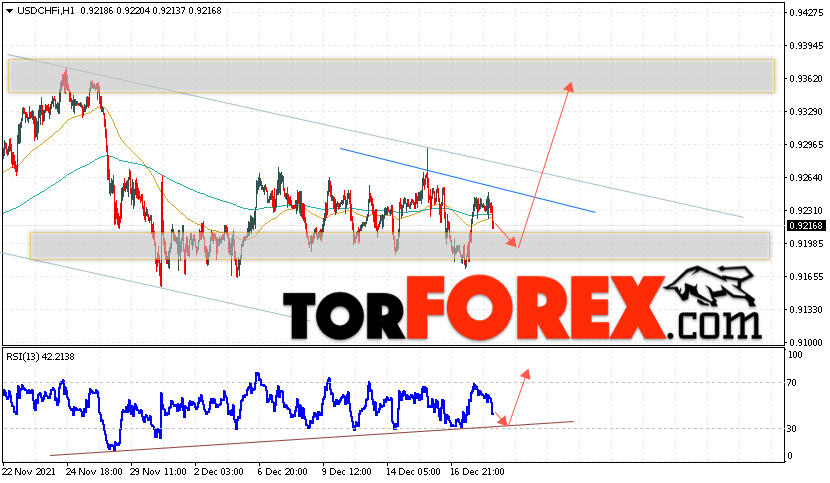Click the price axis value 0.91655
This screenshot has height=483, width=830.
click(806, 276)
